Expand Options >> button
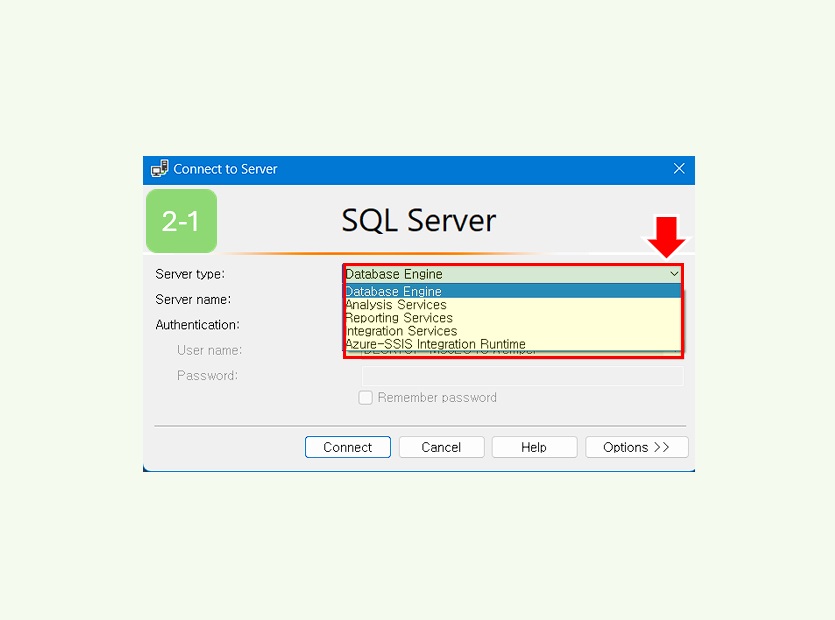Viewport: 835px width, 620px height. (636, 447)
